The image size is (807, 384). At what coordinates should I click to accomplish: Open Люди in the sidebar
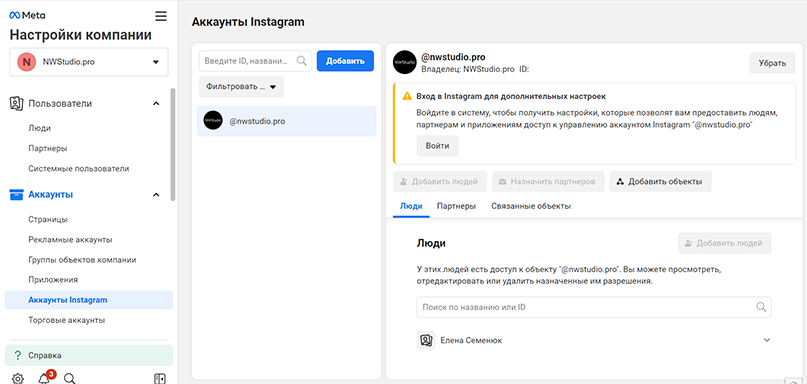(40, 128)
